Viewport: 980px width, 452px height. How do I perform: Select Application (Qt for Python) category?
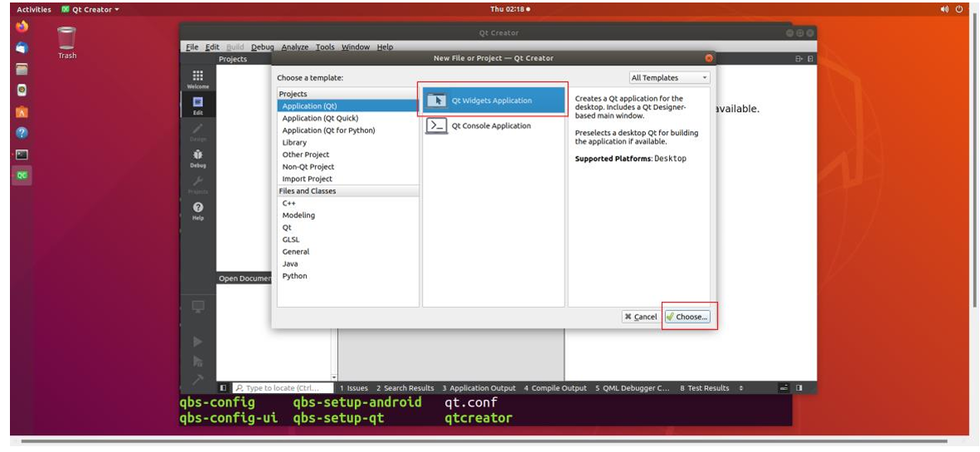pos(347,130)
